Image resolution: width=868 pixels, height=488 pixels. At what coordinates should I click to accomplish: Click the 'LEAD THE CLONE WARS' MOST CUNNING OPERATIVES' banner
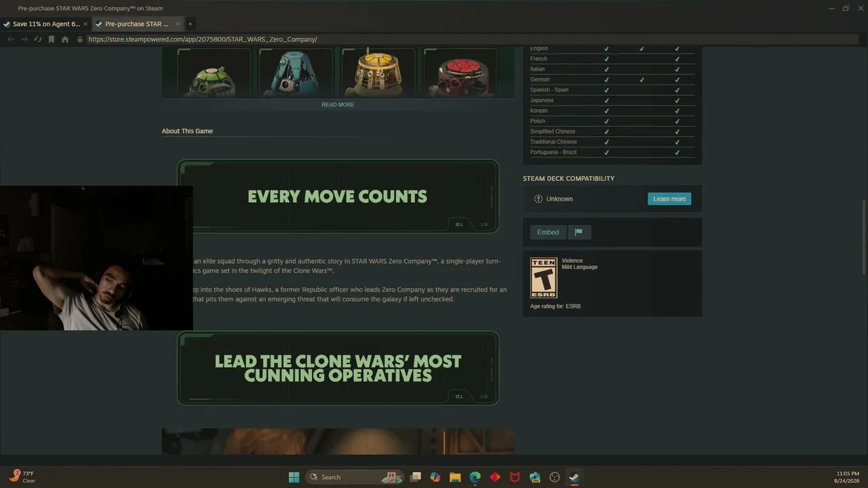pyautogui.click(x=338, y=368)
